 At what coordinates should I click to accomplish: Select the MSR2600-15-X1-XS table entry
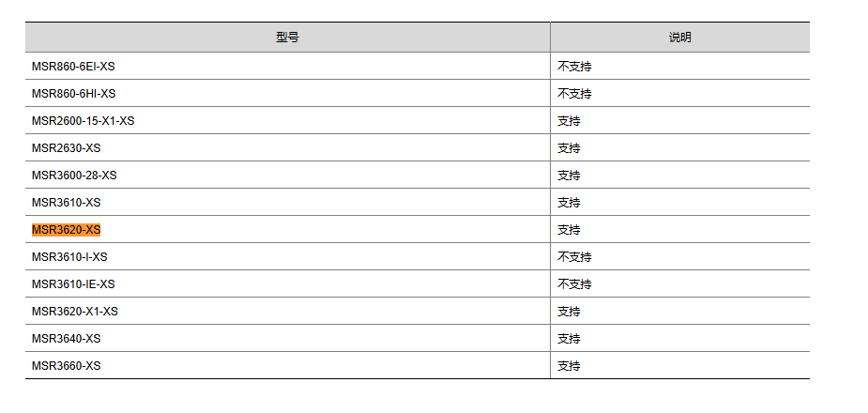[x=83, y=121]
